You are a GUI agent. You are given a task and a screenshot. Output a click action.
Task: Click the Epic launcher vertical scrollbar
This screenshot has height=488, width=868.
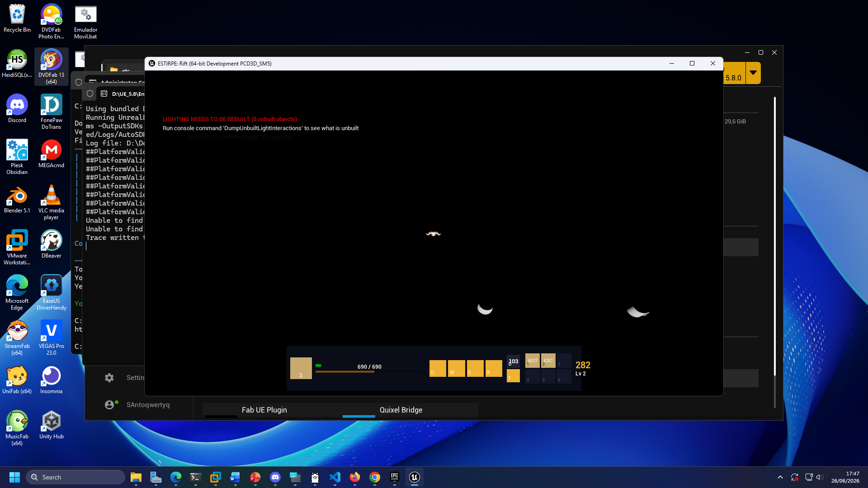774,236
